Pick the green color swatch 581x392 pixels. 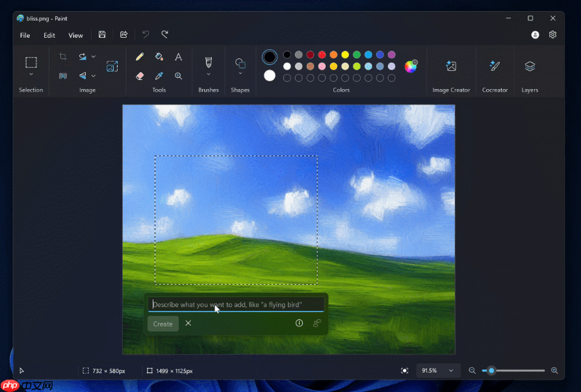[x=357, y=55]
